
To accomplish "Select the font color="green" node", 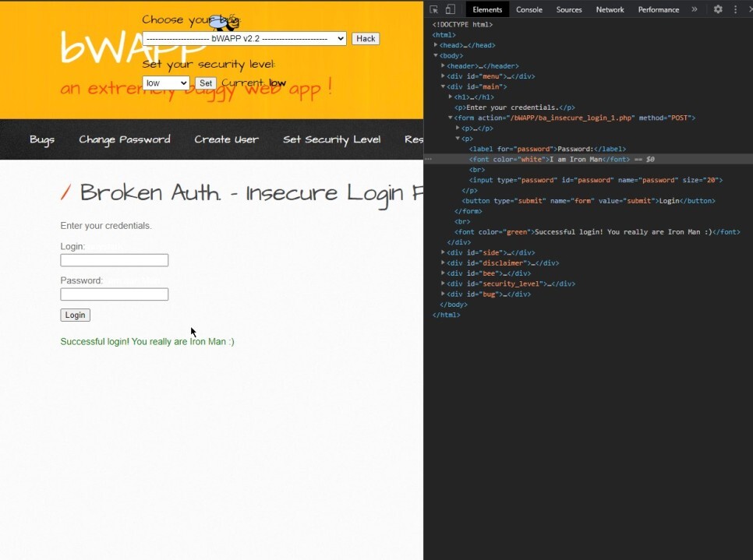I will pyautogui.click(x=597, y=232).
